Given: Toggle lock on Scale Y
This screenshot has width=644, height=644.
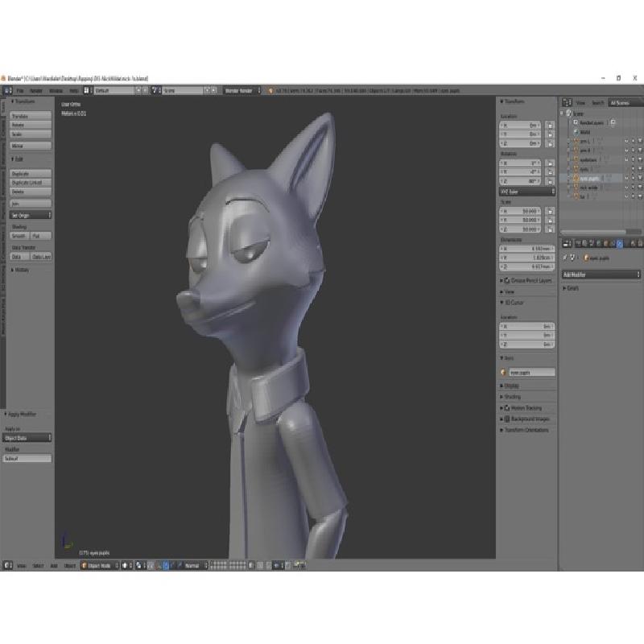Looking at the screenshot, I should 550,220.
